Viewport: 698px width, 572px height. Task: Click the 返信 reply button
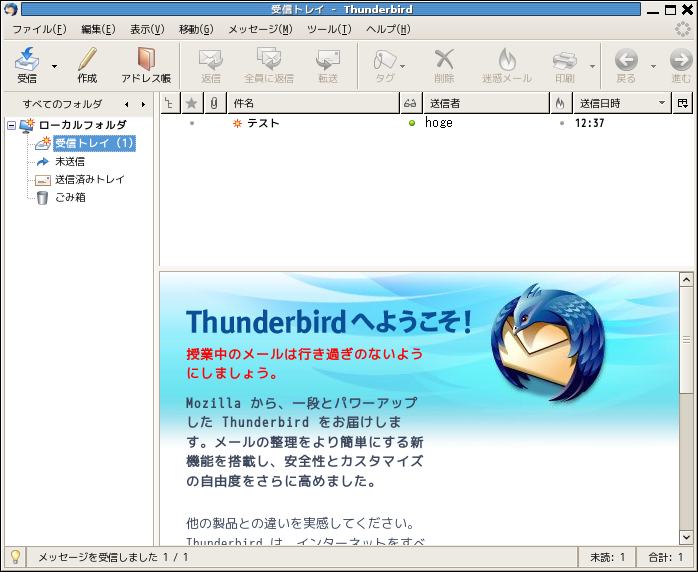[211, 66]
